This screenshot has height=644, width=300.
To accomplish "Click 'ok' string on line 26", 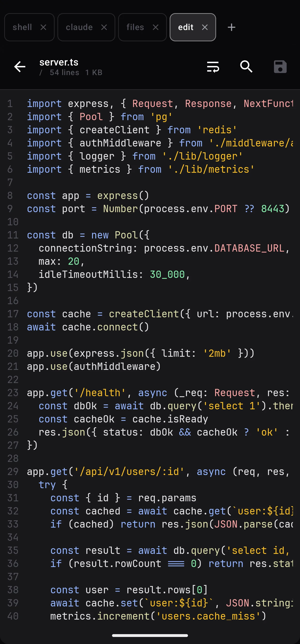I will (267, 432).
